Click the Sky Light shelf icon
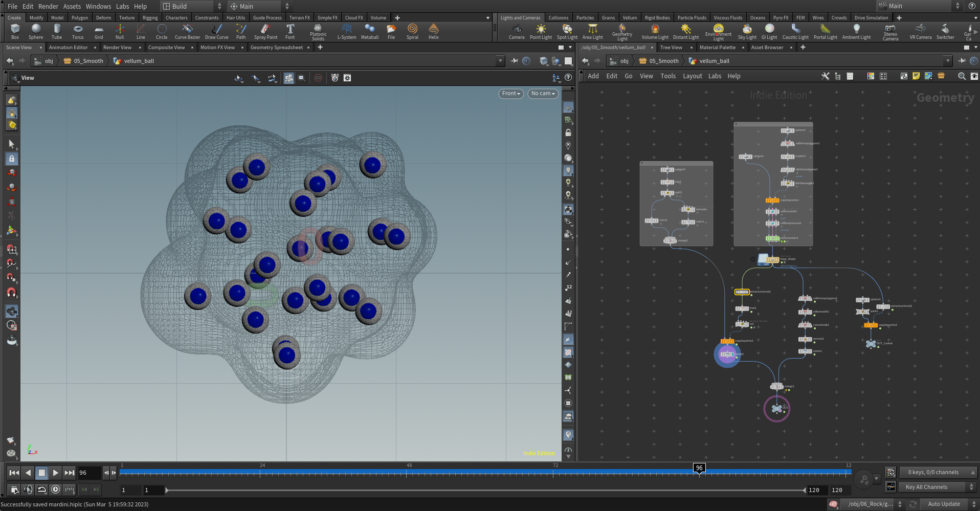This screenshot has height=511, width=980. pos(747,31)
